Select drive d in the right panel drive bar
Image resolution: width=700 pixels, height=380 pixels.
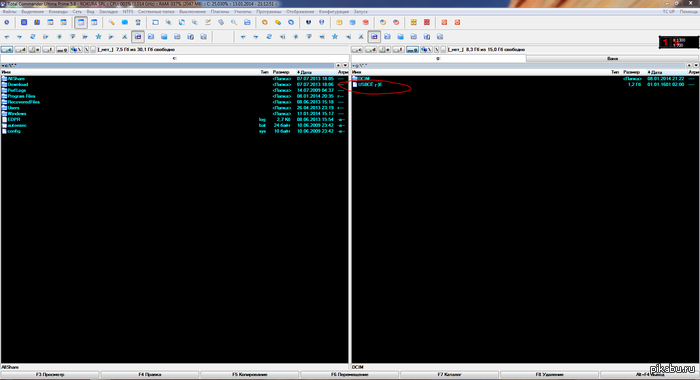371,50
